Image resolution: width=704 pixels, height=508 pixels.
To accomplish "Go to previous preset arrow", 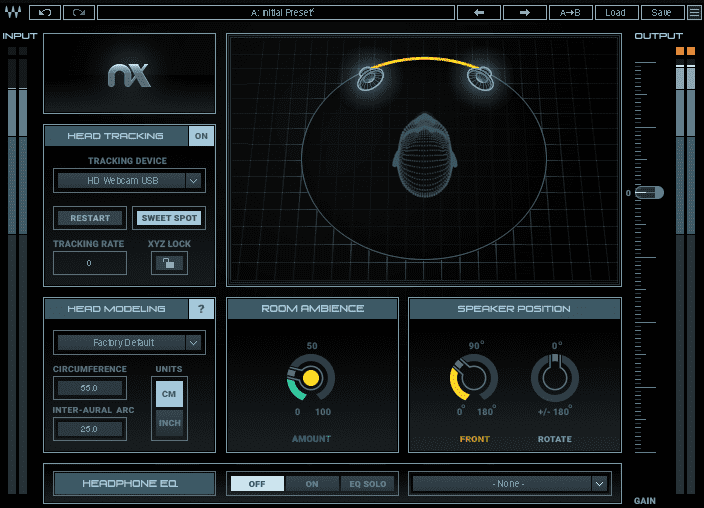I will point(479,12).
